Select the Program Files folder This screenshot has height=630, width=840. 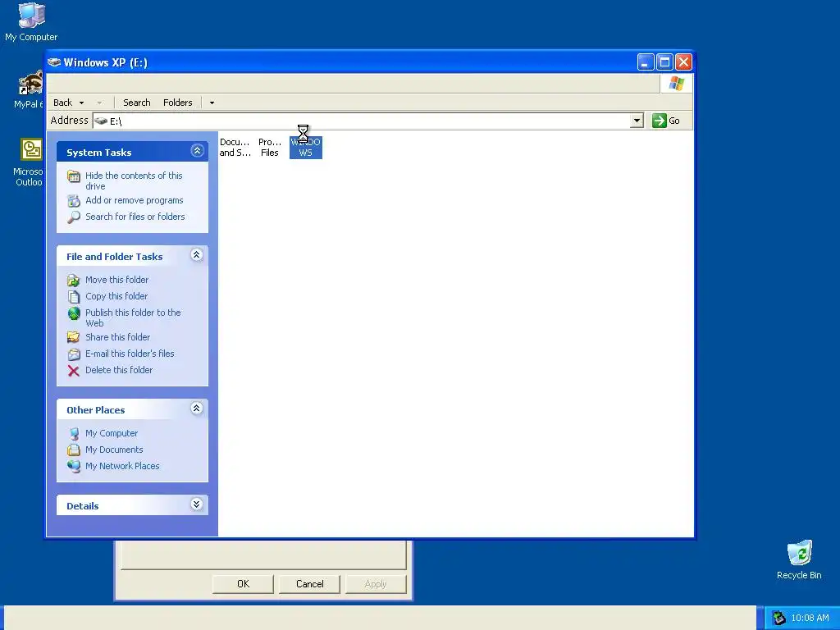269,148
